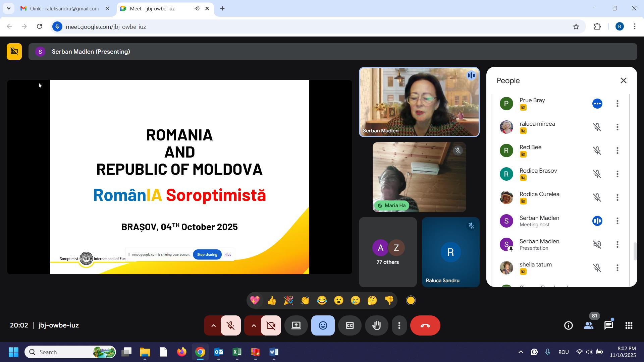Click the red leave call button
This screenshot has width=644, height=362.
tap(425, 325)
